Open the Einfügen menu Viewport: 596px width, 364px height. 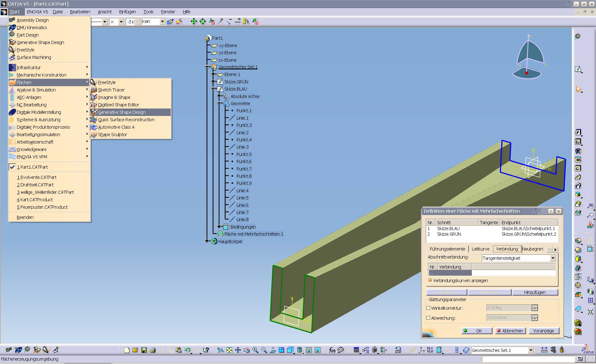[x=128, y=12]
